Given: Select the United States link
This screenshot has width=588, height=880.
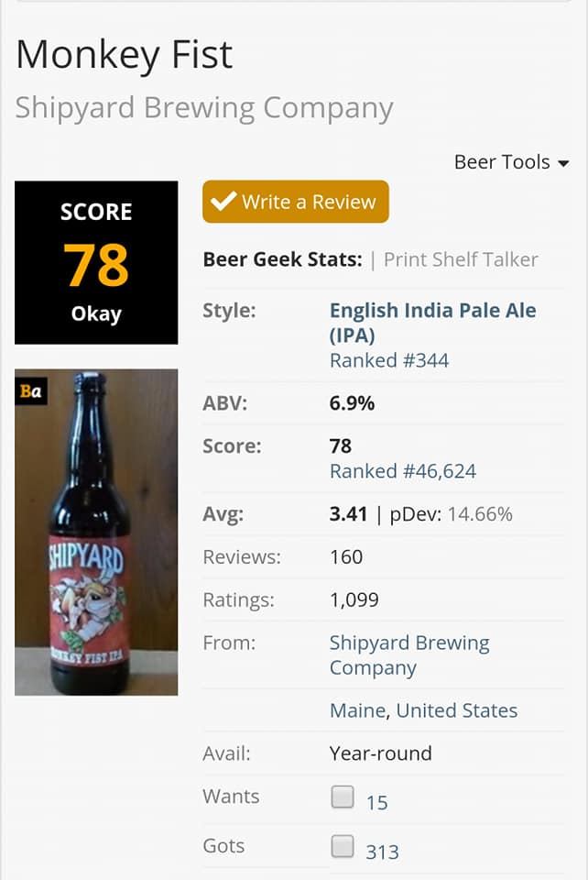Looking at the screenshot, I should pyautogui.click(x=457, y=710).
